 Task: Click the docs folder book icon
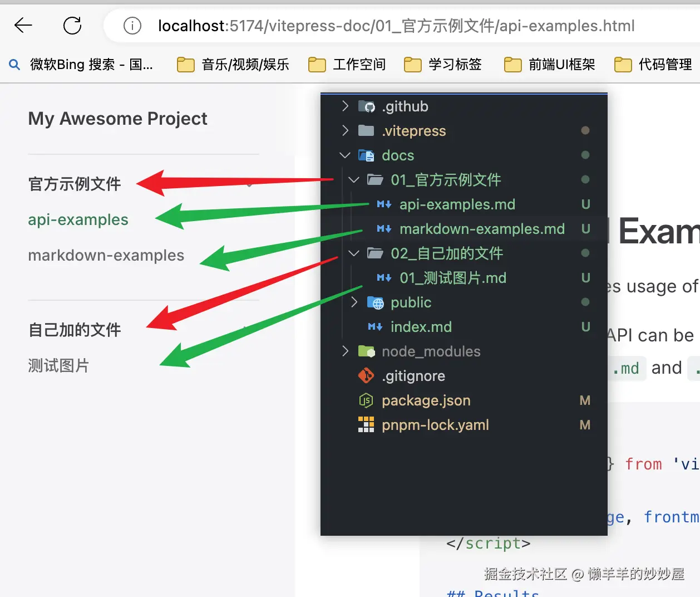pos(367,155)
